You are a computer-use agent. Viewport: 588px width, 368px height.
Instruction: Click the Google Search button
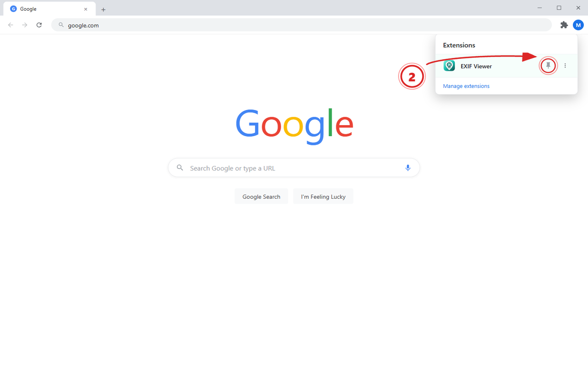click(x=261, y=196)
